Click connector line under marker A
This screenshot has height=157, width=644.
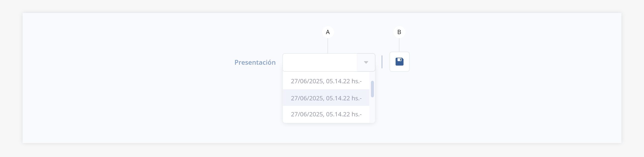(328, 46)
